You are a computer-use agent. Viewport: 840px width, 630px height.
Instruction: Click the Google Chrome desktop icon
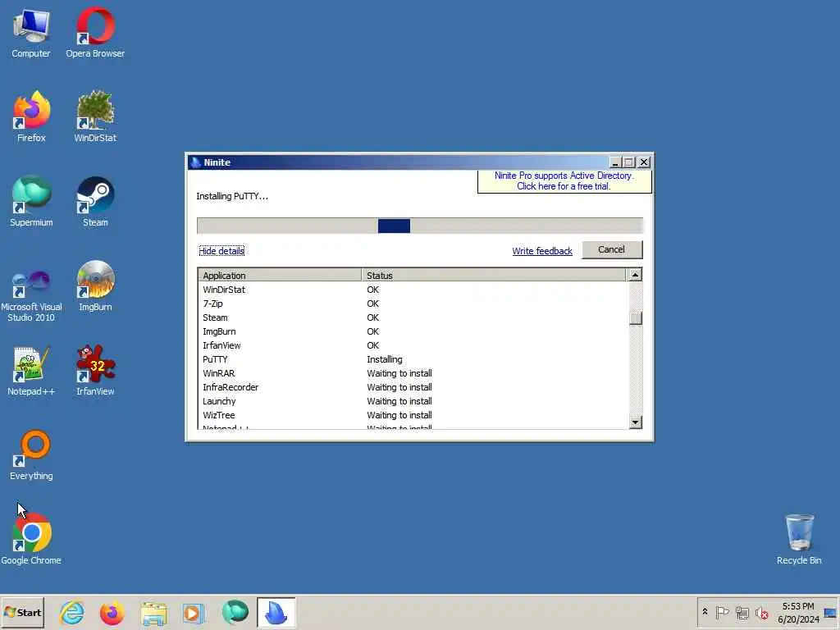pyautogui.click(x=31, y=541)
